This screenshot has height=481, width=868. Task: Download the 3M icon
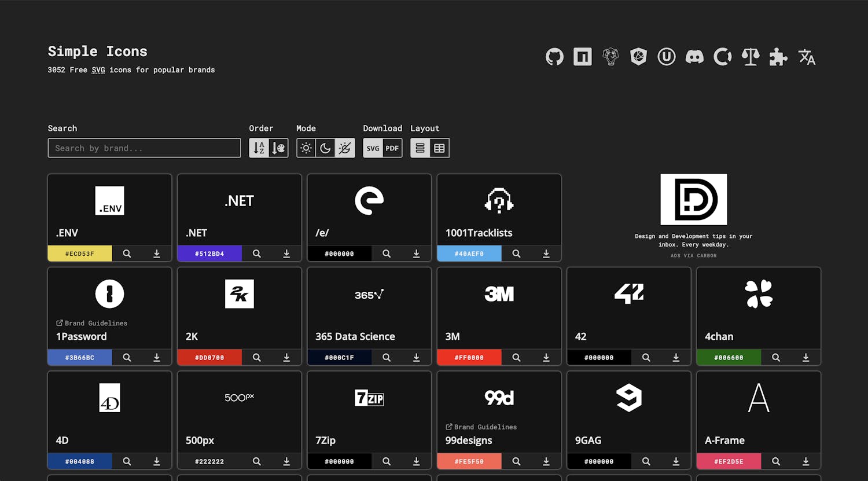click(x=546, y=358)
